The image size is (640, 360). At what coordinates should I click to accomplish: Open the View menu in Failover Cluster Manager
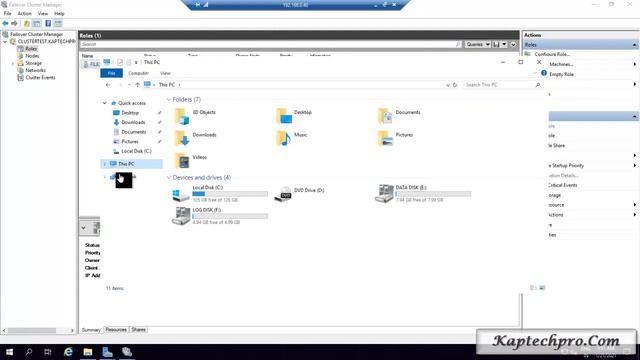point(43,13)
